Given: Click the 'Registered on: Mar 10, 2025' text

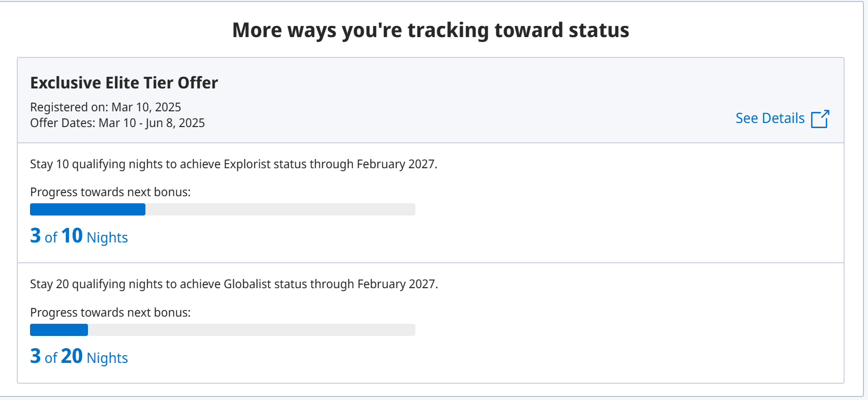Looking at the screenshot, I should [x=105, y=107].
